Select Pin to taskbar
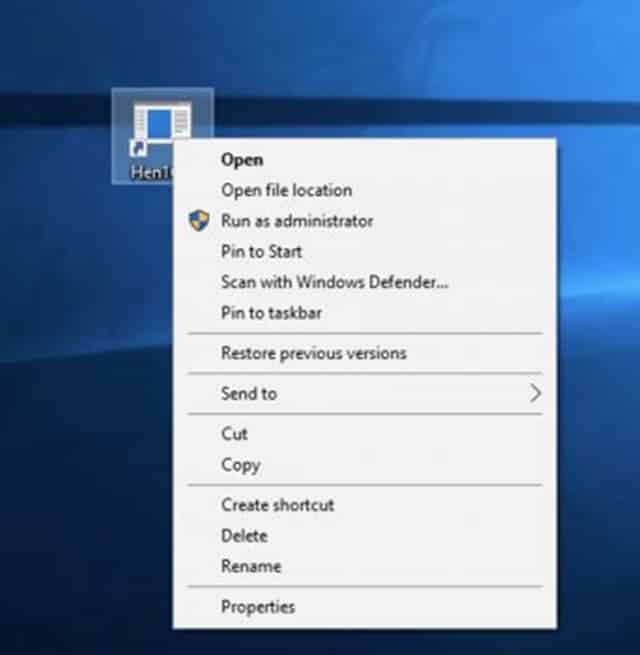The image size is (640, 655). coord(271,313)
